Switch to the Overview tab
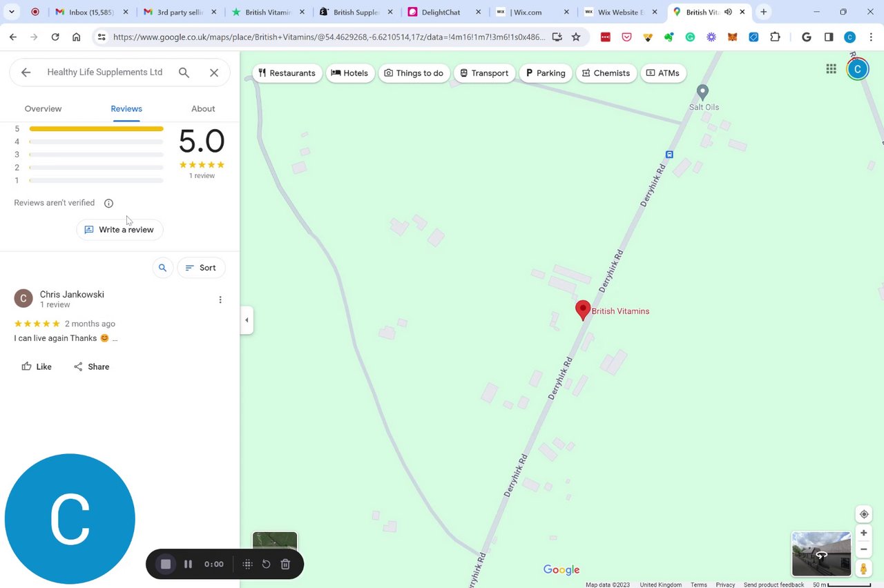This screenshot has width=884, height=588. point(43,109)
